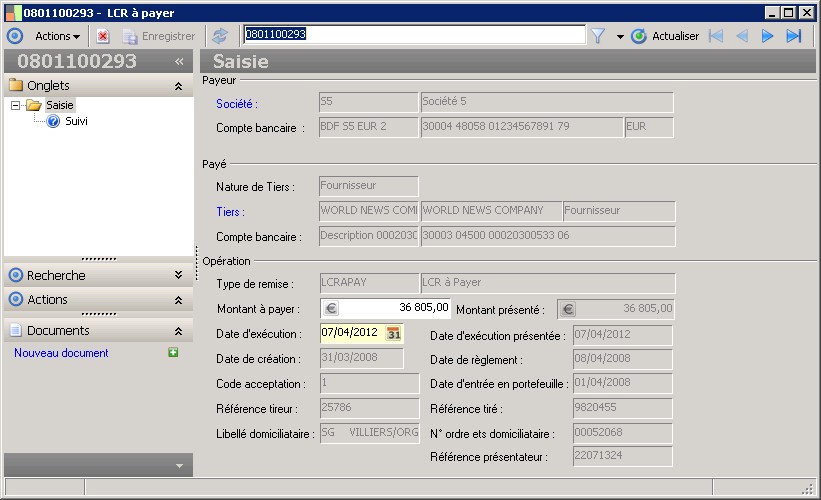Click the Référence tireur value 25786
Image resolution: width=821 pixels, height=500 pixels.
pos(370,408)
